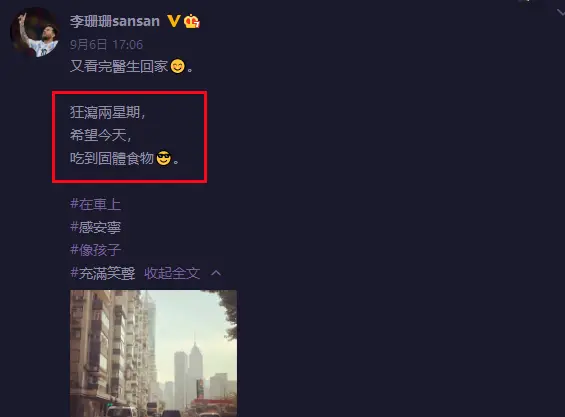
Task: Open the #像孩子 hashtag
Action: pyautogui.click(x=95, y=250)
